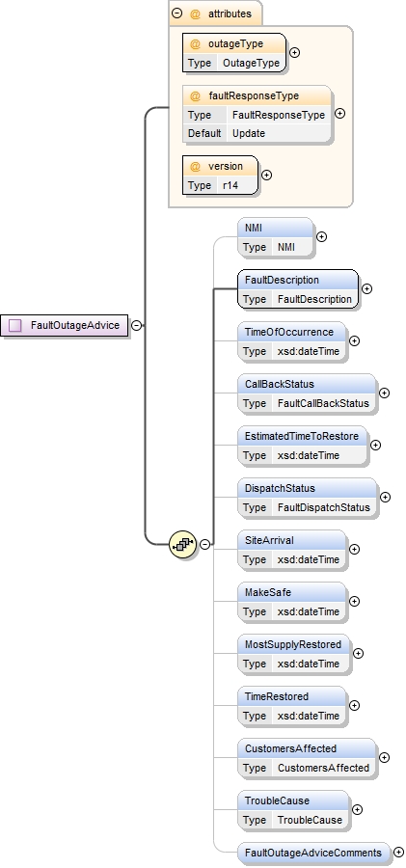Expand the CallBackStatus element
This screenshot has width=406, height=868.
[384, 393]
